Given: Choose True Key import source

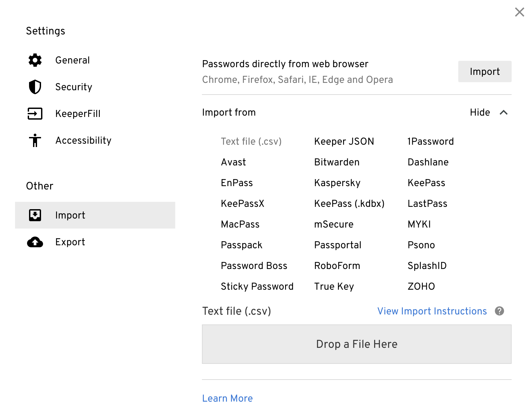Looking at the screenshot, I should 334,286.
